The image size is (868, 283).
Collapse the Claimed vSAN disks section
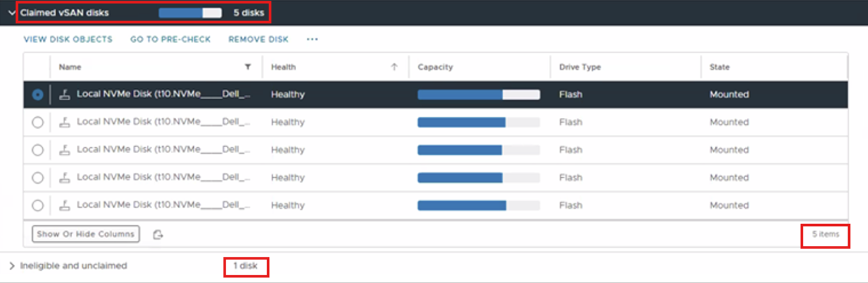click(x=11, y=13)
